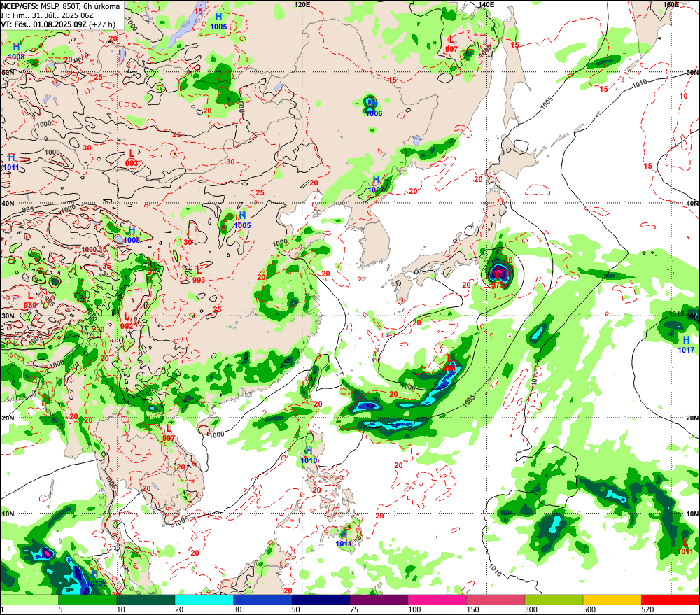Pick the navy 50–75 legend swatch
Screen dimensions: 700x615
pyautogui.click(x=321, y=600)
